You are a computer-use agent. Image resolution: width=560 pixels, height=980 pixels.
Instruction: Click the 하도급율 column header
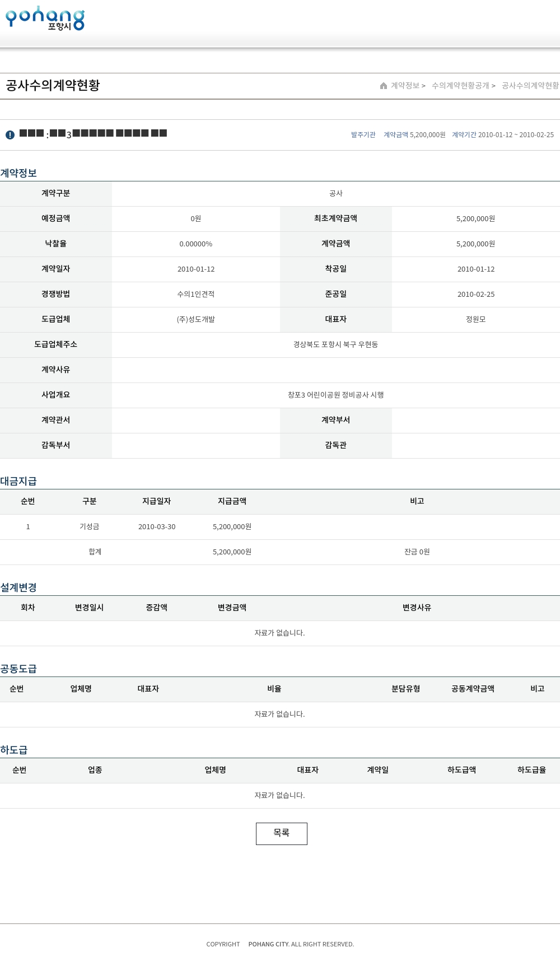(531, 770)
